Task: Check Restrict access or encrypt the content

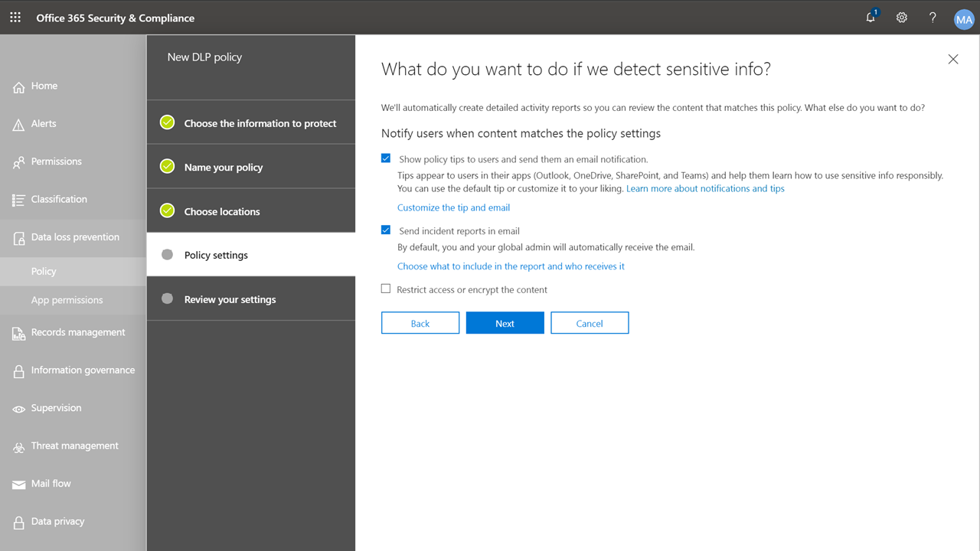Action: tap(386, 289)
